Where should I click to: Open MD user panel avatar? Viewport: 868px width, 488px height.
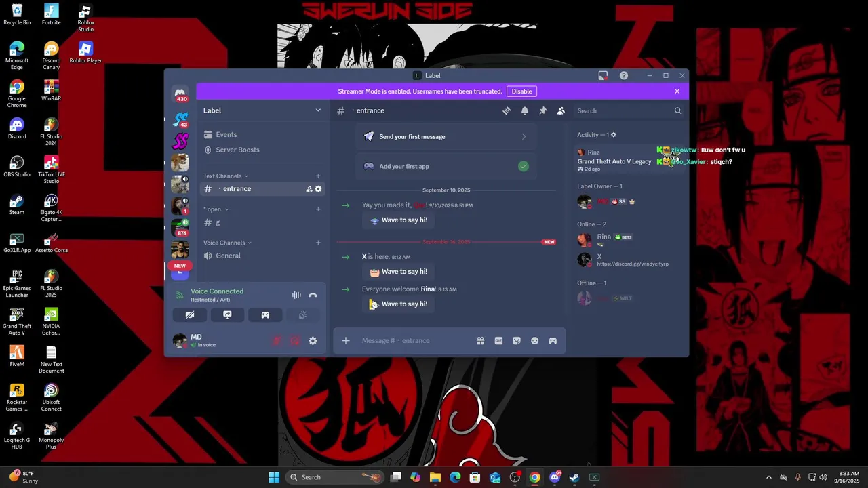(x=180, y=341)
